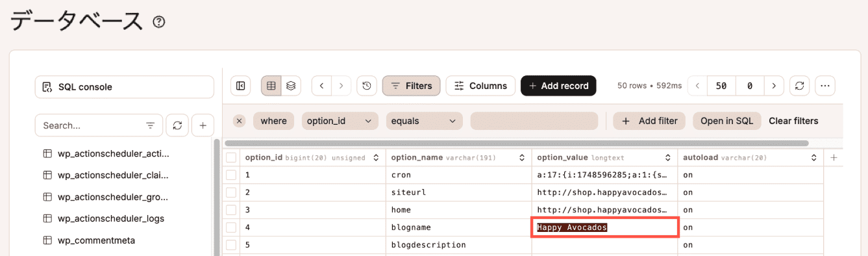Image resolution: width=868 pixels, height=256 pixels.
Task: Click the filter value input box
Action: click(x=534, y=121)
